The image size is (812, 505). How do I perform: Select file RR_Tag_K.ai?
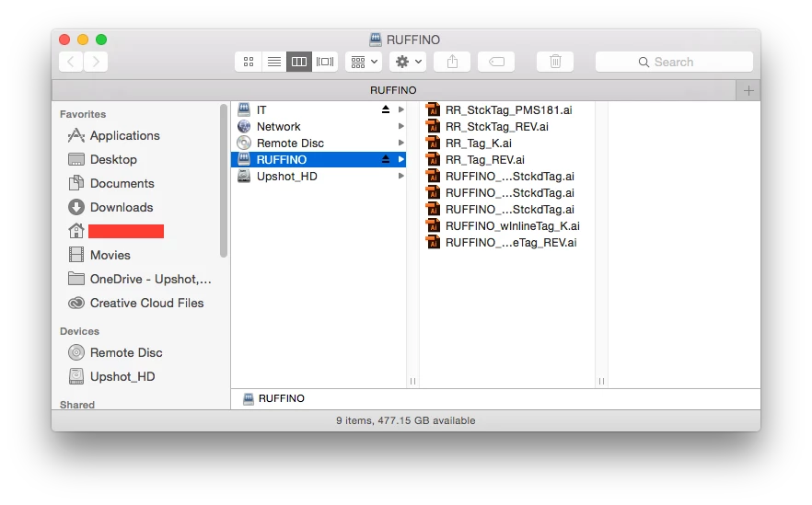[479, 143]
